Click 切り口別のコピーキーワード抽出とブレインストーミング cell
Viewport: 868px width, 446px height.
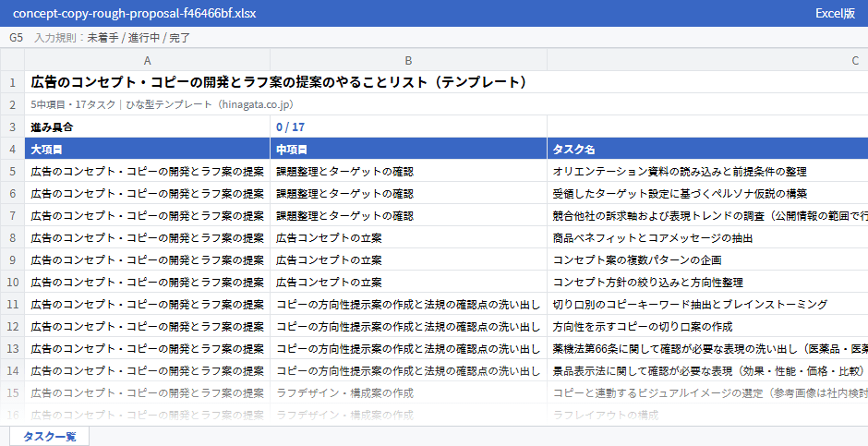[x=707, y=304]
